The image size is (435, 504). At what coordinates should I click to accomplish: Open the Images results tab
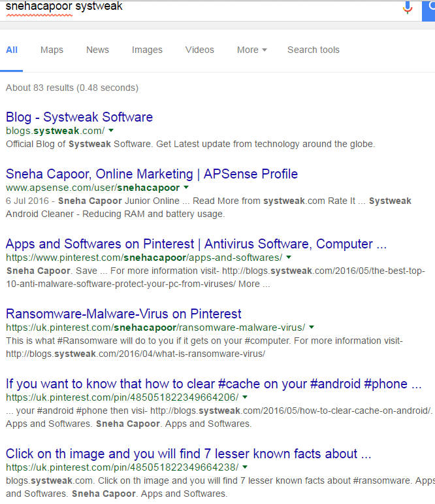(x=147, y=50)
